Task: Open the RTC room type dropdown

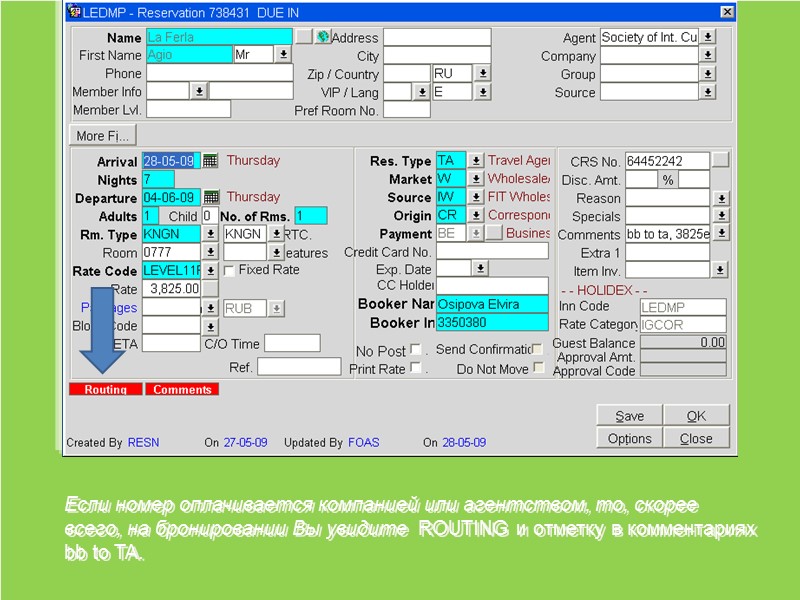Action: tap(276, 234)
